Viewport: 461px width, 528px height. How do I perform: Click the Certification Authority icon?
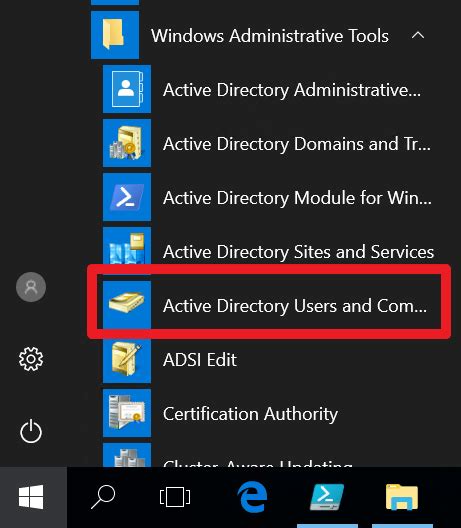(x=127, y=413)
